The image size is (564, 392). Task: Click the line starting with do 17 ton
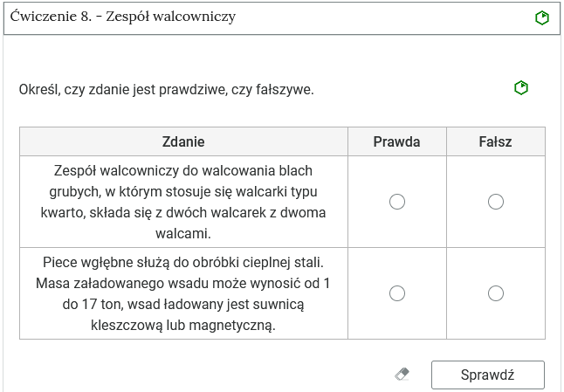pos(183,304)
